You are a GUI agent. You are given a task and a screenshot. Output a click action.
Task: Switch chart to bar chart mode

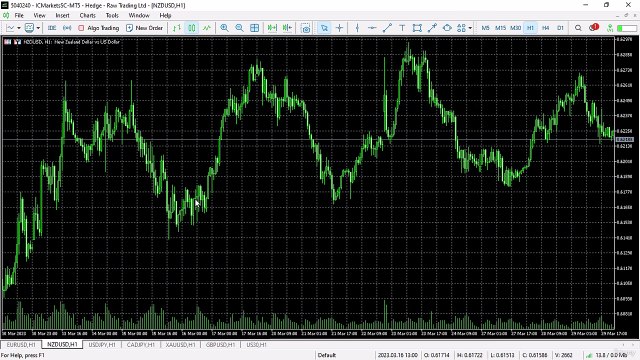click(x=177, y=28)
